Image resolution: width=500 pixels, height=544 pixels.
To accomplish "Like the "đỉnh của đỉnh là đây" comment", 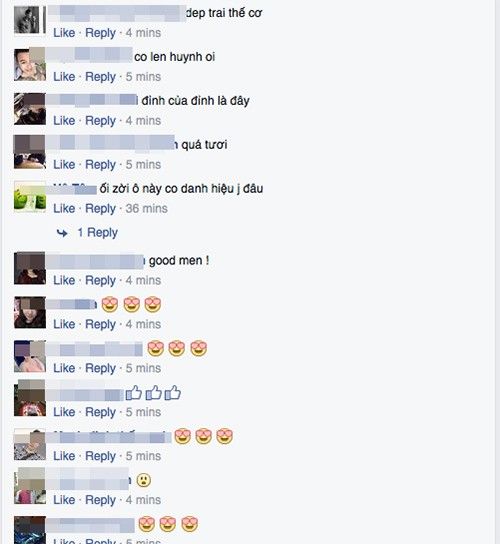I will (x=64, y=121).
